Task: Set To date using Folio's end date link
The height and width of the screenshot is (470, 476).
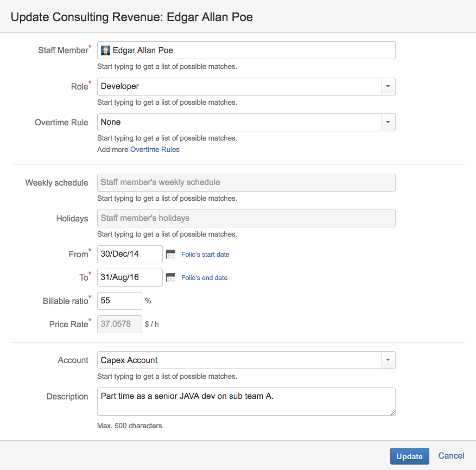Action: 205,277
